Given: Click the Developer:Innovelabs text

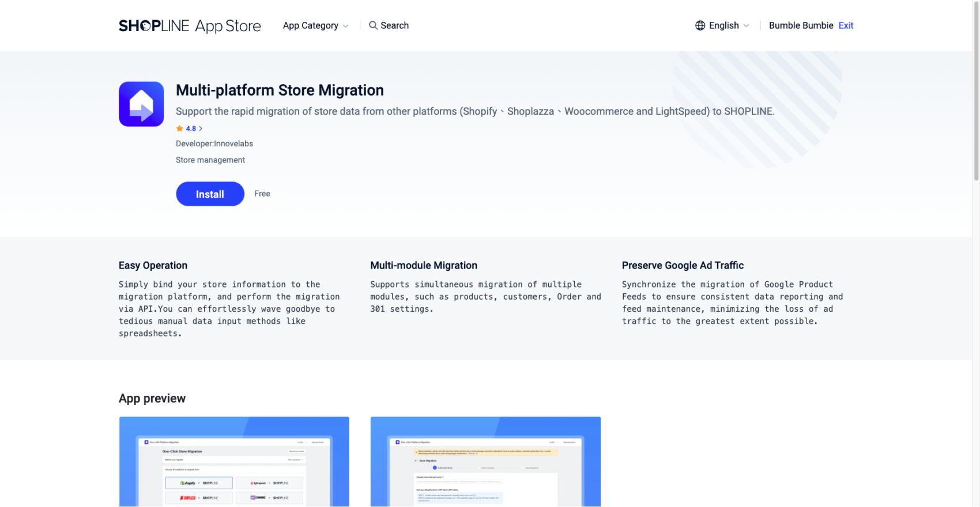Looking at the screenshot, I should coord(214,143).
